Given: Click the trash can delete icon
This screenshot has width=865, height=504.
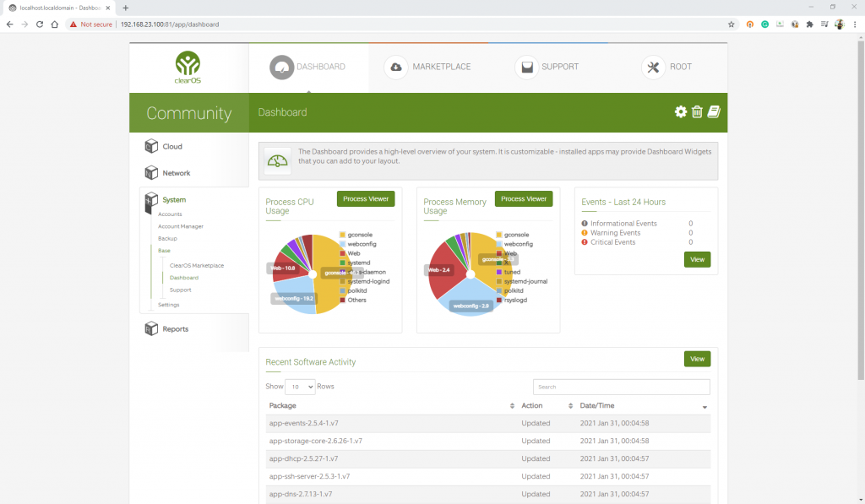Looking at the screenshot, I should pos(697,112).
